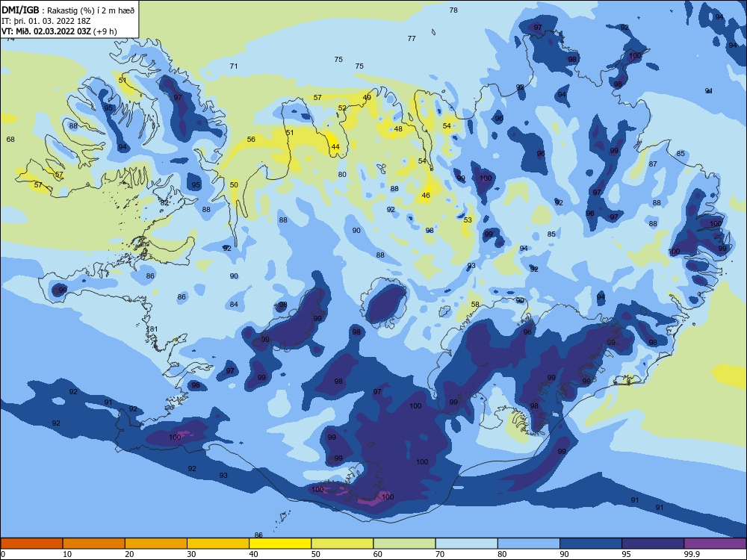
Task: Select the humidity value '58' near glacier
Action: tap(475, 305)
